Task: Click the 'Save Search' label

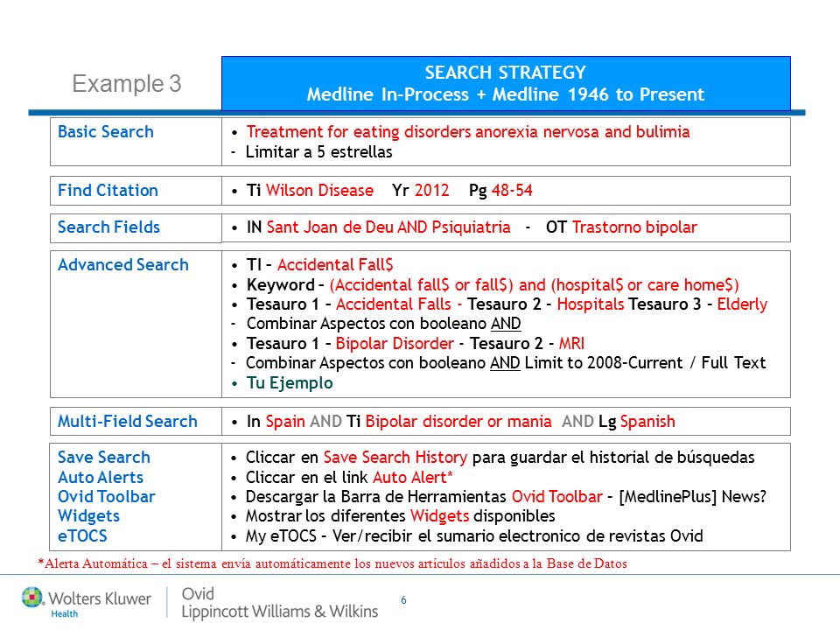Action: [104, 457]
